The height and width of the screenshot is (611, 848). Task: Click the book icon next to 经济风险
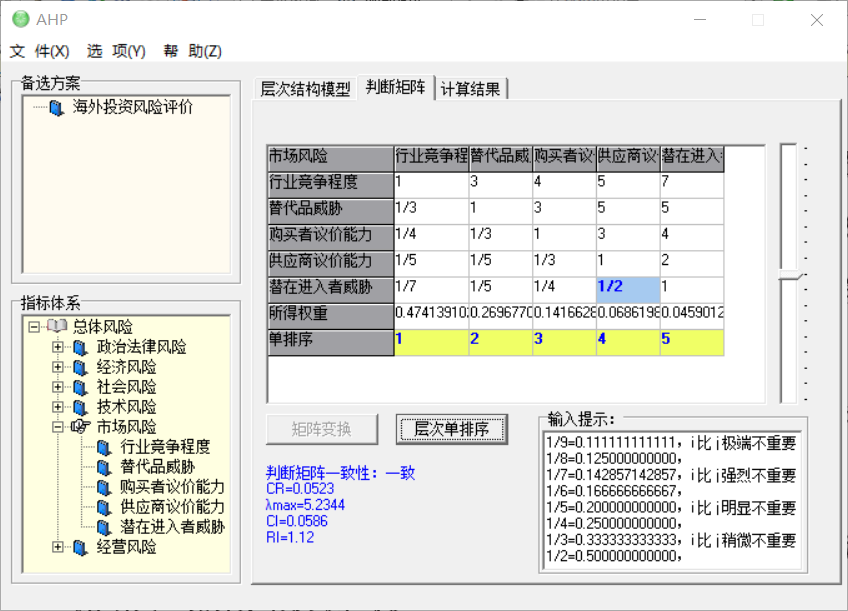pyautogui.click(x=80, y=367)
